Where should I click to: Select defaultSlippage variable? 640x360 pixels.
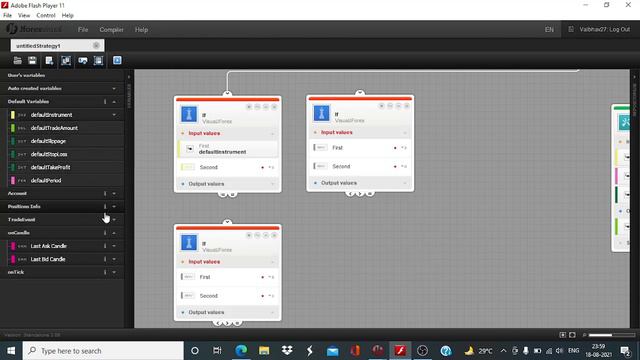point(48,141)
